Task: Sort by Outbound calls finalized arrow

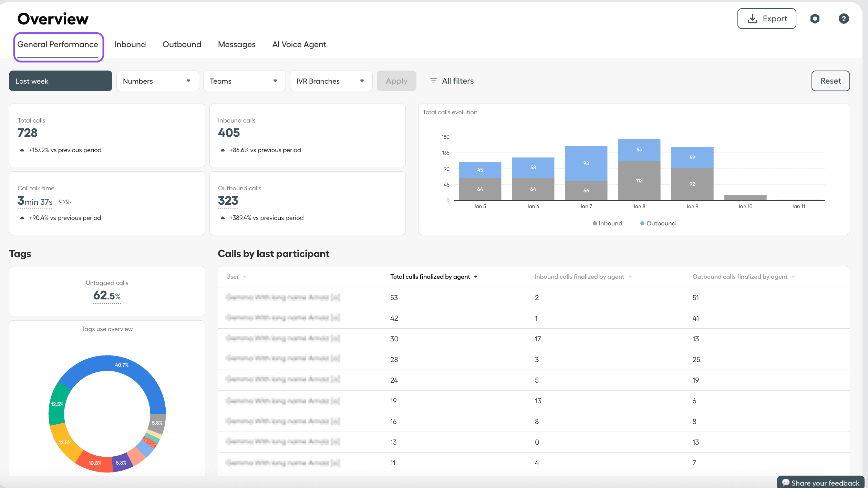Action: pos(793,277)
